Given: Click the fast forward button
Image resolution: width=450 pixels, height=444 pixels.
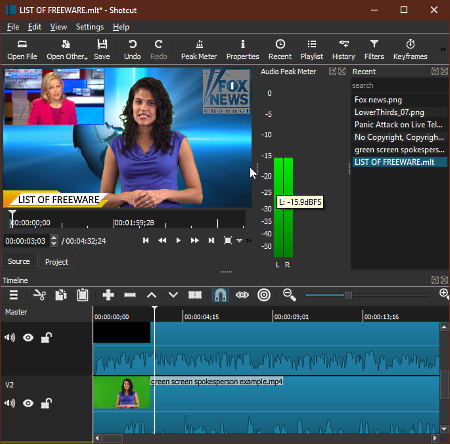Looking at the screenshot, I should coord(195,240).
